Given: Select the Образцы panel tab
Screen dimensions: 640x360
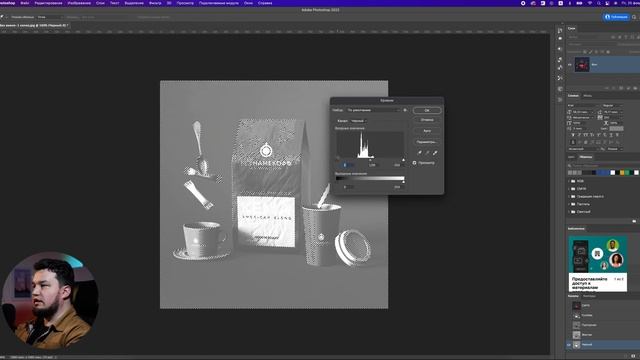Looking at the screenshot, I should pos(586,157).
